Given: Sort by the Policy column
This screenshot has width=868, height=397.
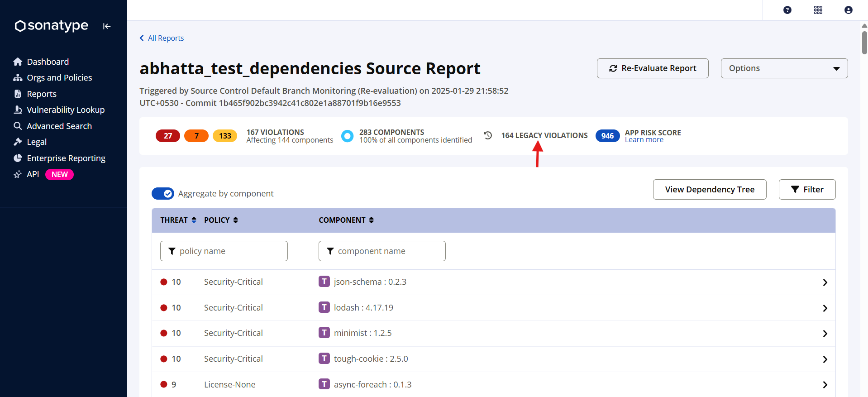Looking at the screenshot, I should coord(221,220).
